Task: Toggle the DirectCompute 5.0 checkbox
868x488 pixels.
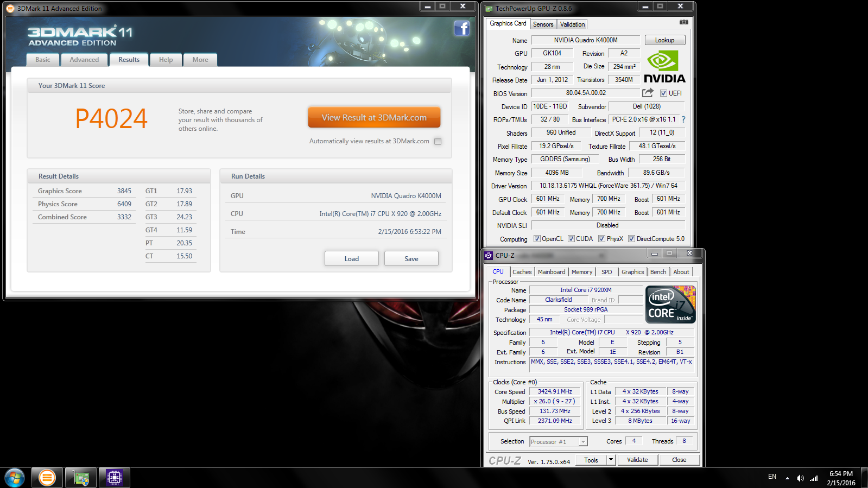Action: [631, 239]
